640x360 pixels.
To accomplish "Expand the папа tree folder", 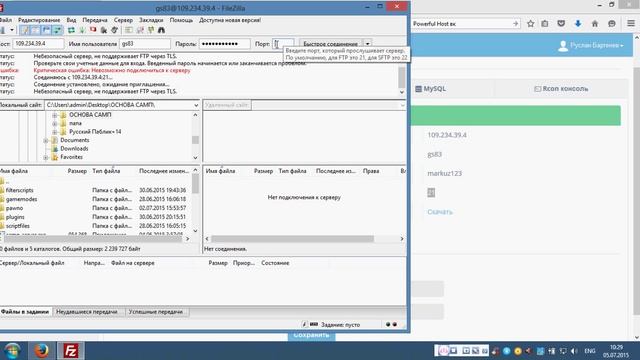I will click(54, 123).
